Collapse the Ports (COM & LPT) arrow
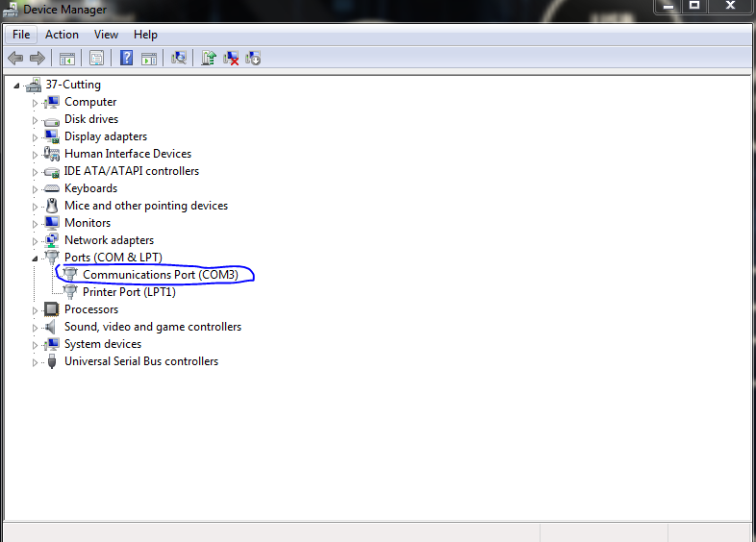 click(x=35, y=259)
